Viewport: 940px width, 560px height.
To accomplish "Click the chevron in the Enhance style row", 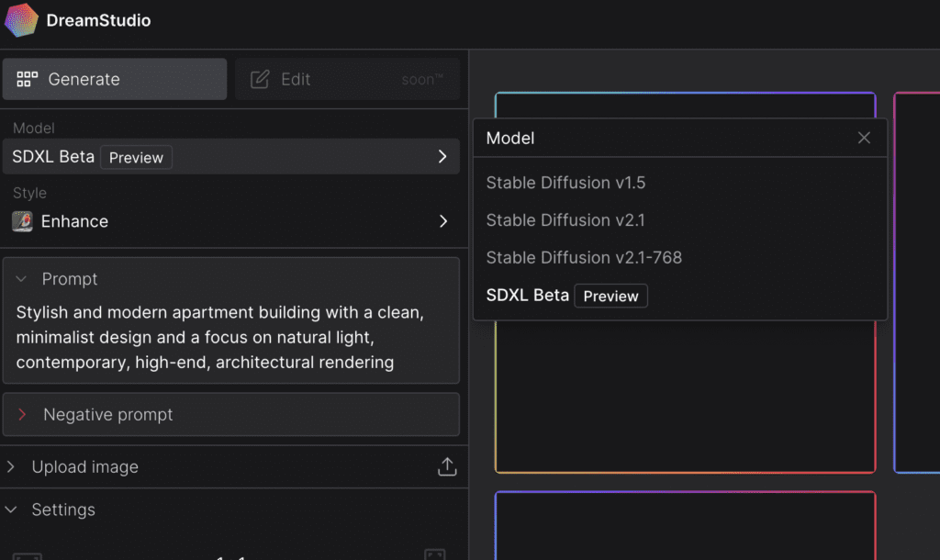I will 443,221.
